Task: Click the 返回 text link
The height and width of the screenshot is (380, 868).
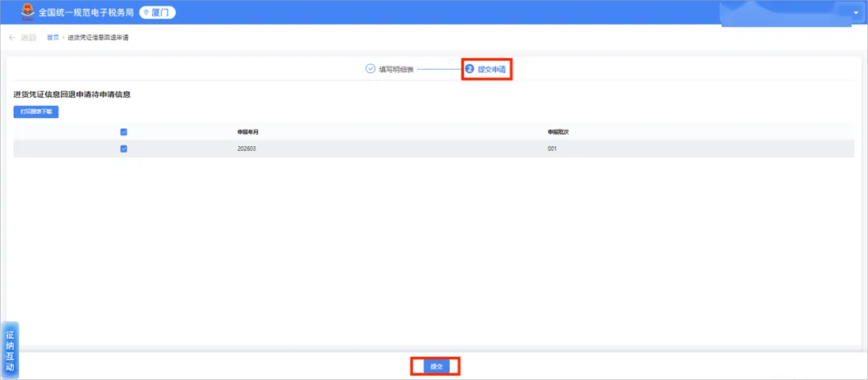Action: coord(28,38)
